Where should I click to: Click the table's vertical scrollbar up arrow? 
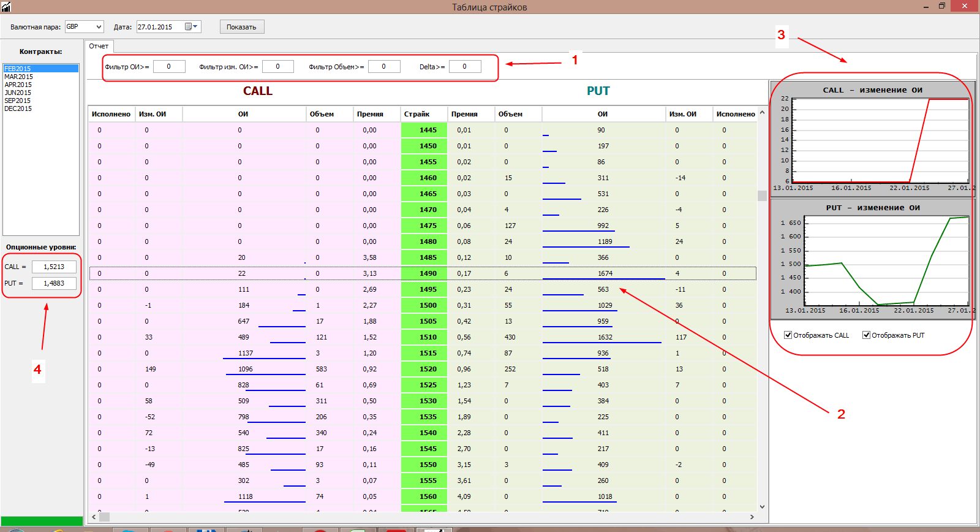pyautogui.click(x=762, y=113)
